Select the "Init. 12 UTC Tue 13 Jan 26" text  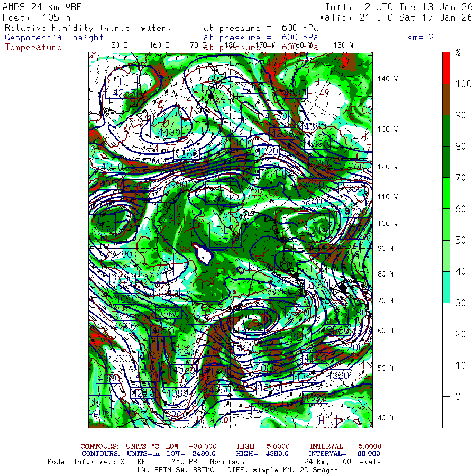pyautogui.click(x=399, y=7)
